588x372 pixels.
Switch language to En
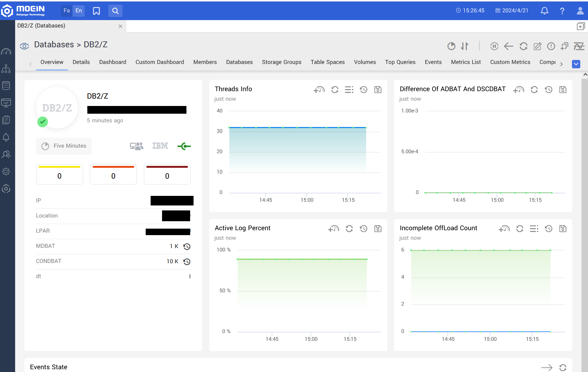(x=79, y=11)
